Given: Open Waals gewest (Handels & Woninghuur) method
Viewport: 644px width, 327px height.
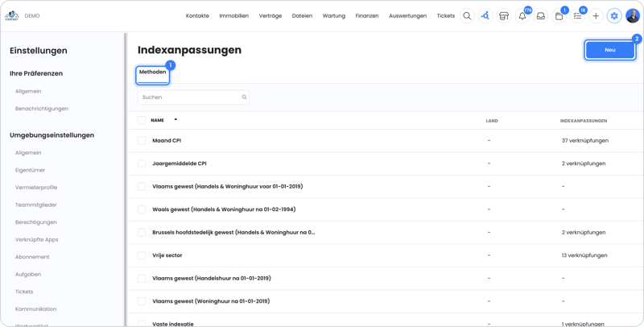Looking at the screenshot, I should point(224,209).
